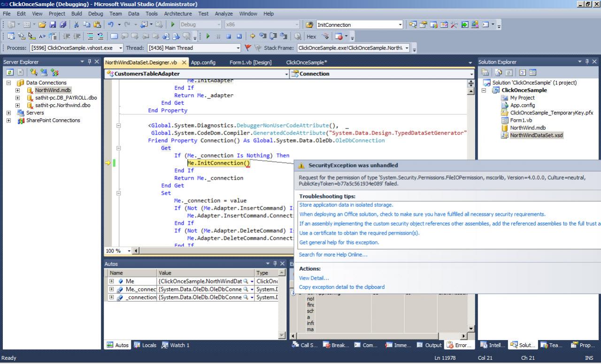Click the Paste clipboard icon
601x364 pixels.
tap(97, 25)
